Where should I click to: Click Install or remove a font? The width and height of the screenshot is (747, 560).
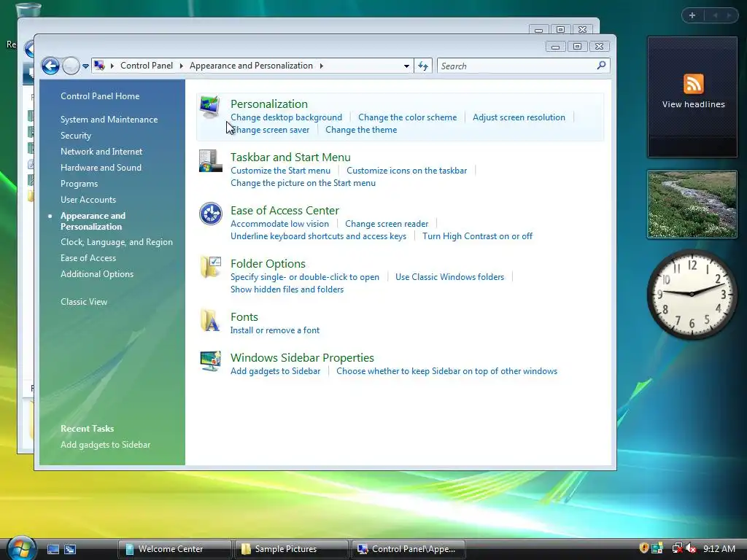(x=275, y=330)
